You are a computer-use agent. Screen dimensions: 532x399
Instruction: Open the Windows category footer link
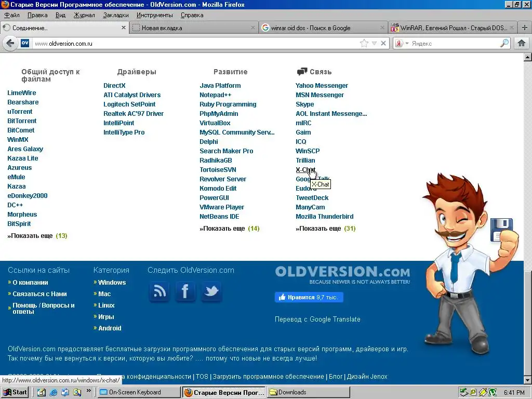[112, 283]
